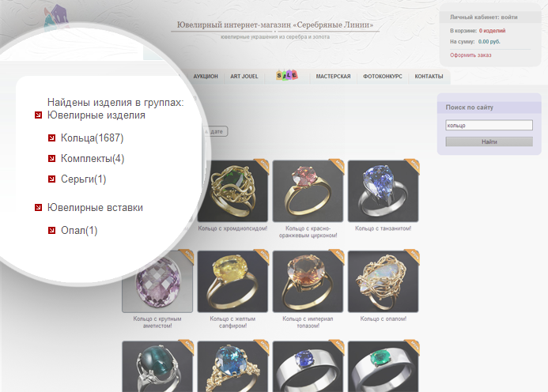Click orange corner ribbon on tanzanite ring
The height and width of the screenshot is (392, 548).
tap(413, 165)
